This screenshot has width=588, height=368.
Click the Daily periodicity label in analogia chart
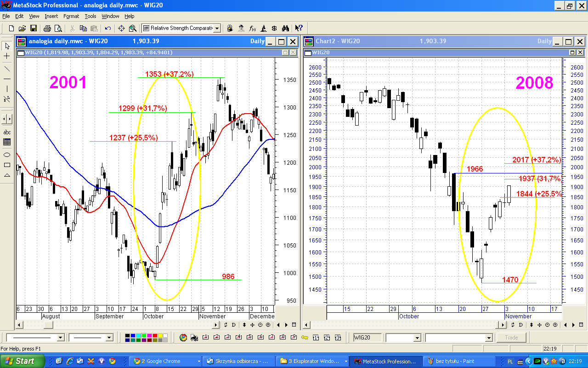click(257, 41)
